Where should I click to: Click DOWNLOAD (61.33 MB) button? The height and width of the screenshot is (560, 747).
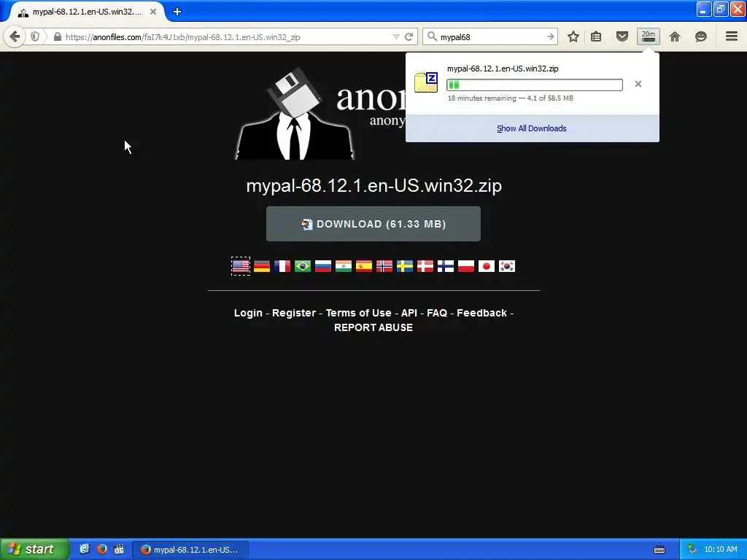coord(373,224)
